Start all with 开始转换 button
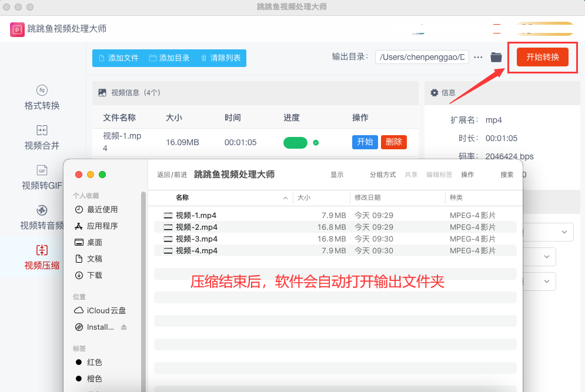 [x=543, y=57]
